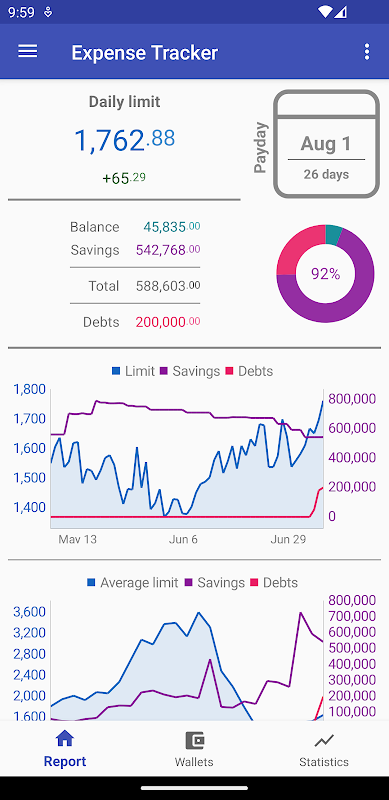Tap the Payday calendar icon
389x800 pixels.
coord(327,144)
